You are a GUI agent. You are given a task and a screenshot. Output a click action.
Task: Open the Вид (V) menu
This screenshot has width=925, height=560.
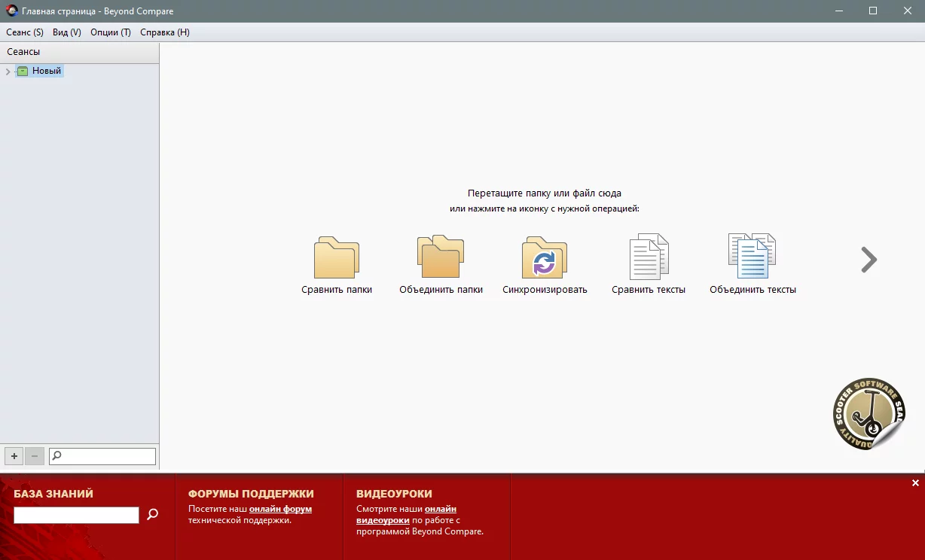coord(67,32)
